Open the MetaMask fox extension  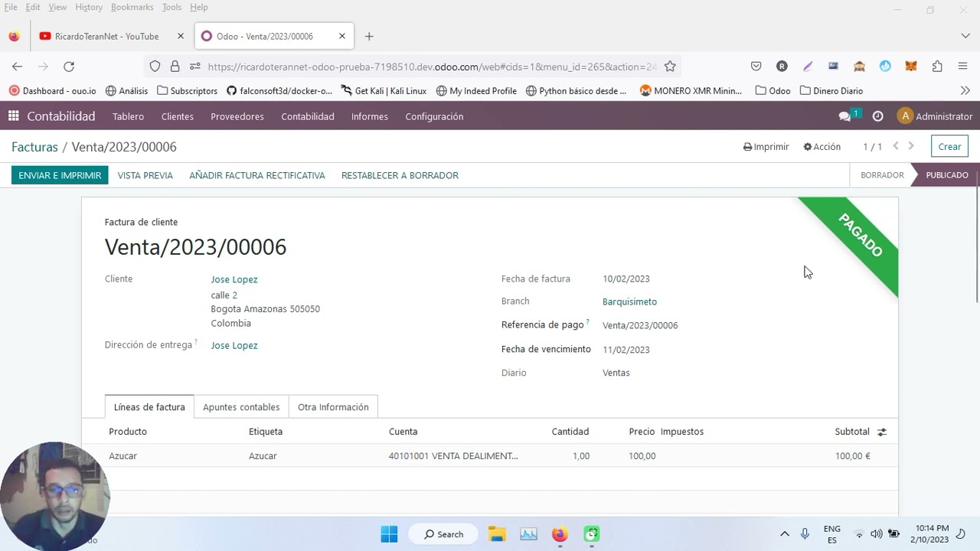pos(911,67)
